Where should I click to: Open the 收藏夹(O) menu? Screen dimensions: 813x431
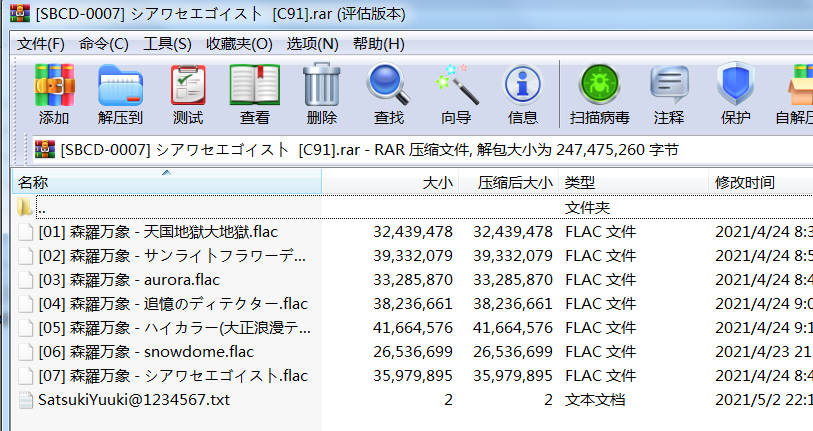point(239,44)
